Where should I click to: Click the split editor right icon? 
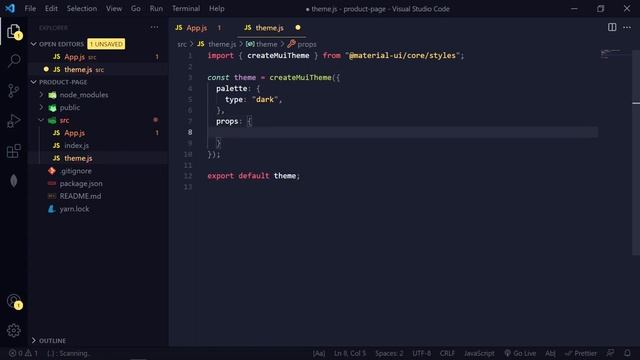tap(612, 27)
